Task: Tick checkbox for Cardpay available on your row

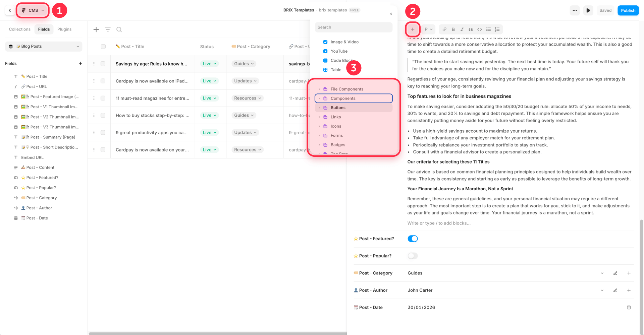Action: pos(103,150)
